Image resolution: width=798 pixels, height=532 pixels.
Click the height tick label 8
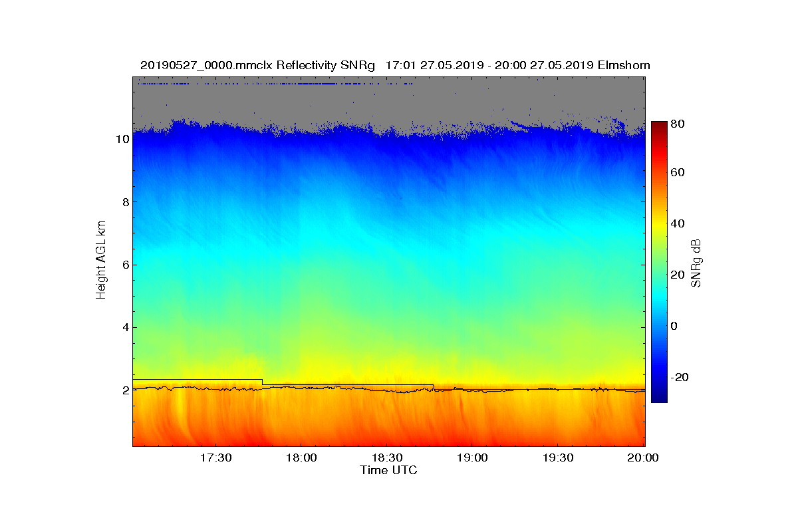[125, 202]
